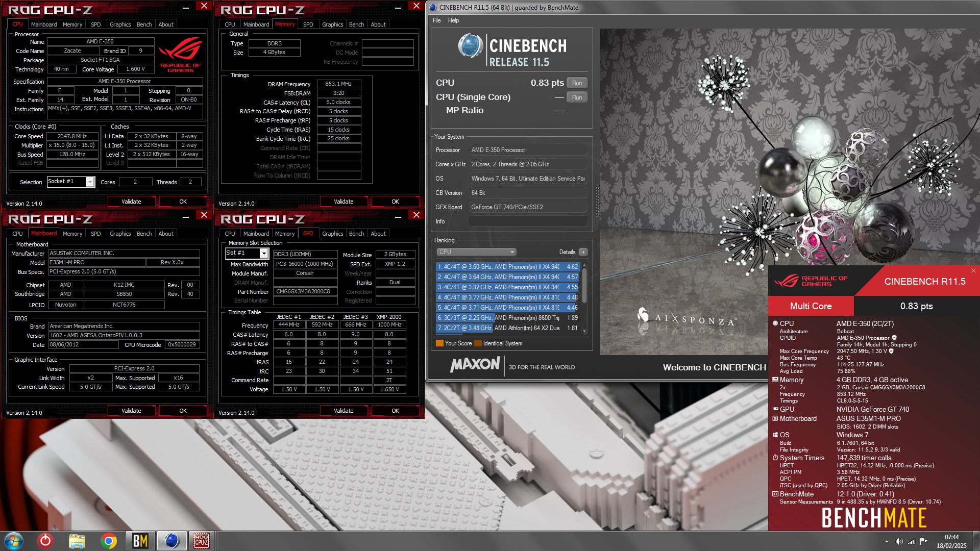Click the BenchMate section icon in panel
The width and height of the screenshot is (980, 551).
[775, 494]
